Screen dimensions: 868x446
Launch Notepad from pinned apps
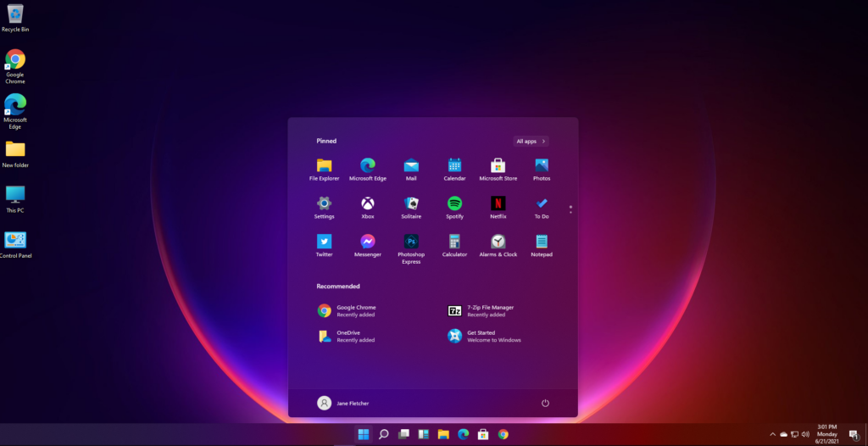coord(542,247)
